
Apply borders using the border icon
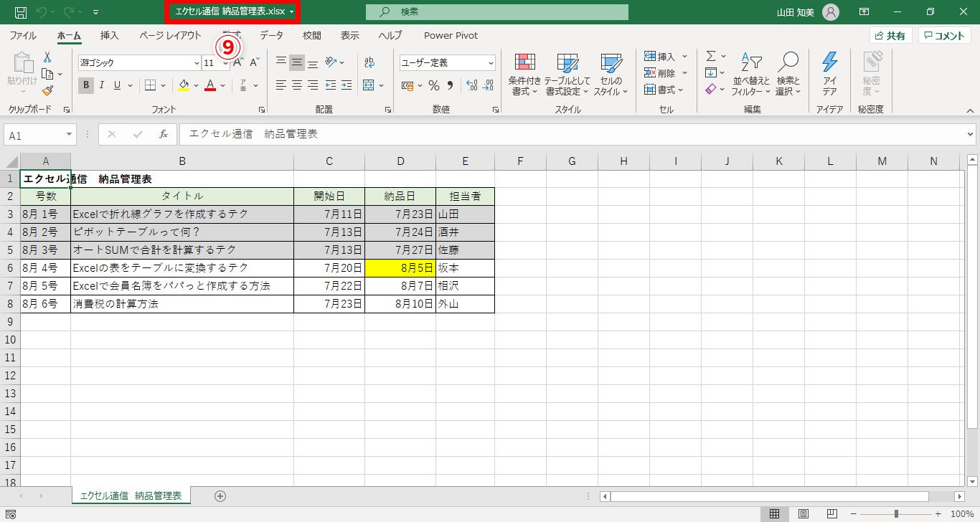[x=151, y=85]
